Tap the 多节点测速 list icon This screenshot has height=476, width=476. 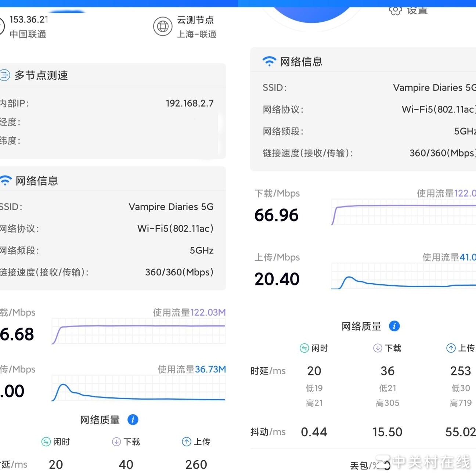click(x=4, y=75)
